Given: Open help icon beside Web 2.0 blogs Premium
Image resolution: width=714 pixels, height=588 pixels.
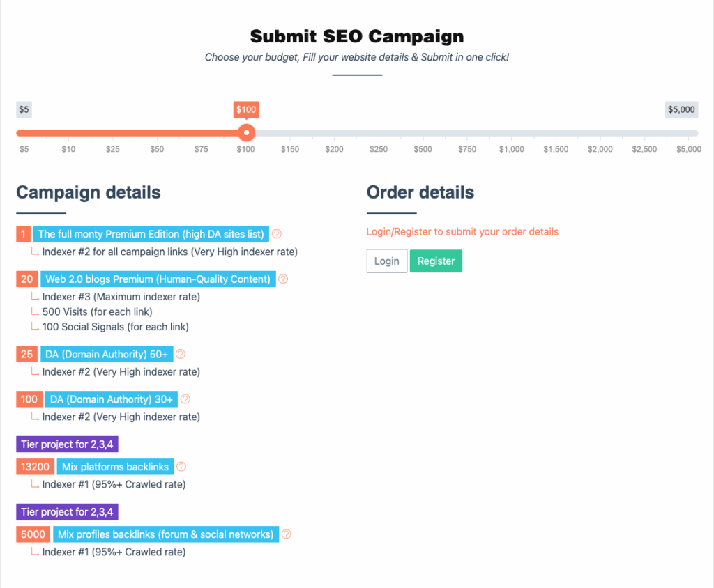Looking at the screenshot, I should pos(283,279).
